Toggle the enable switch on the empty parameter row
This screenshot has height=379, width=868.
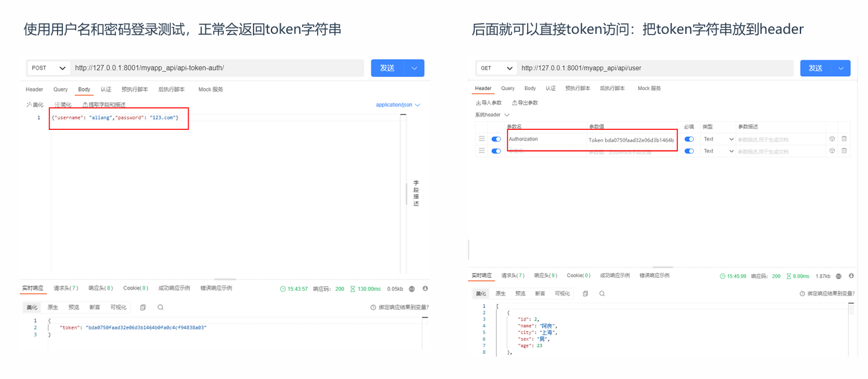[x=496, y=151]
